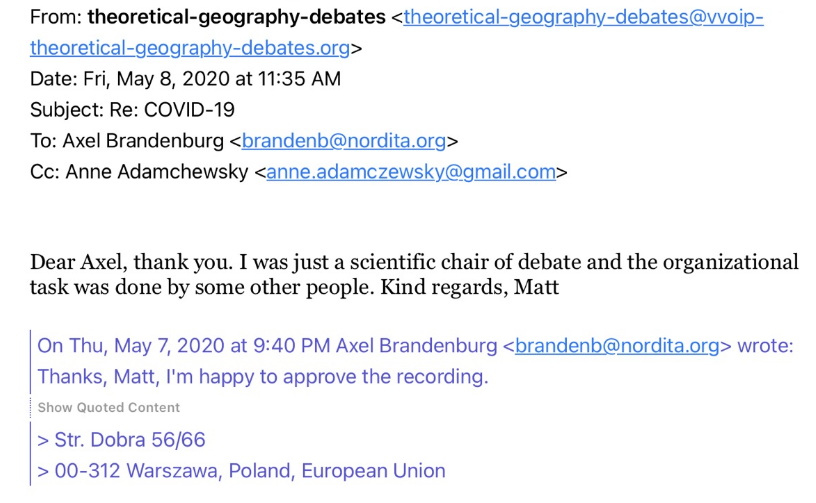The image size is (816, 503).
Task: Click quoted line Thanks, Matt, I'm happy to approve
Action: click(263, 377)
